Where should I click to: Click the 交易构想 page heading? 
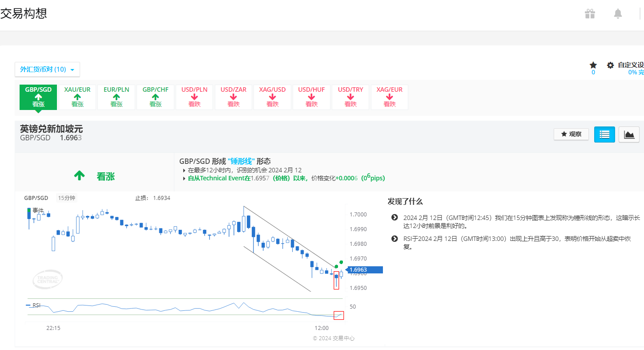(x=24, y=14)
